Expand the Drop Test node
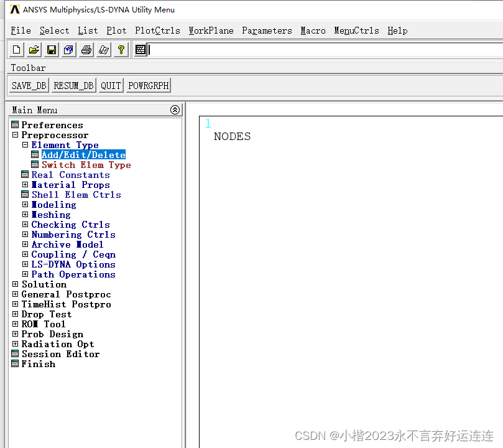Viewport: 503px width, 448px height. (x=15, y=314)
